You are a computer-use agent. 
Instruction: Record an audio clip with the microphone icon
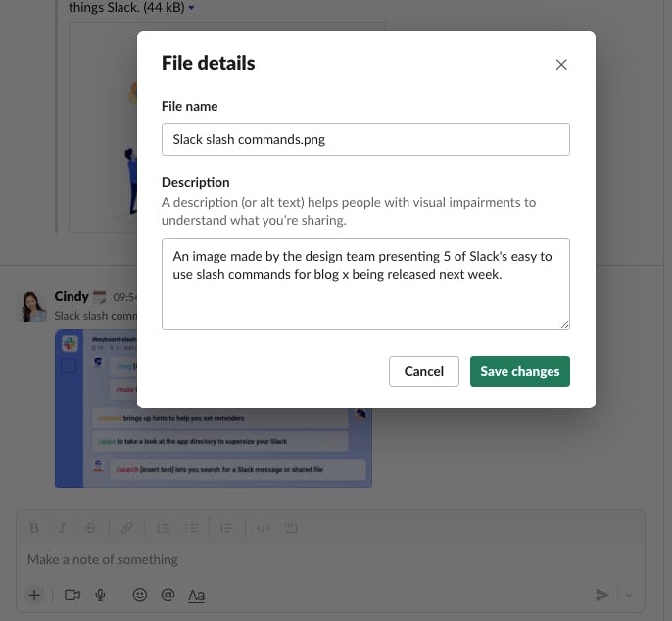(100, 595)
